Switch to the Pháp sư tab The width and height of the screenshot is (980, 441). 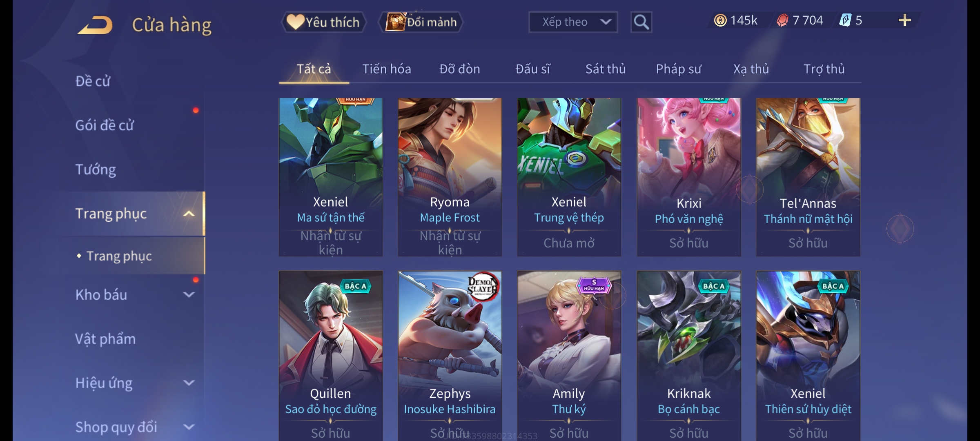679,69
